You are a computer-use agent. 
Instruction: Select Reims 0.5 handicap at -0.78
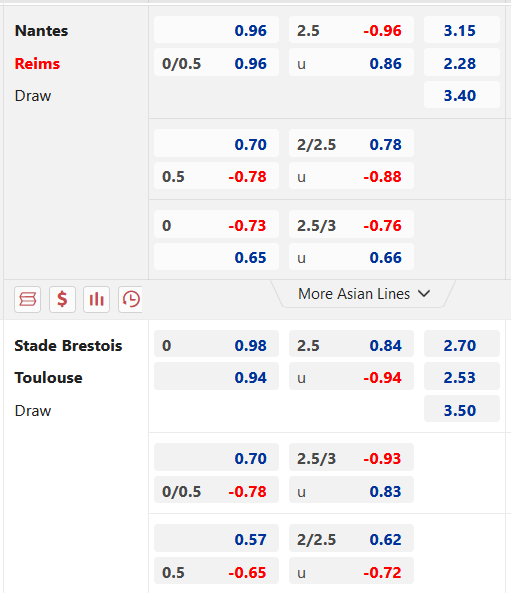coord(216,176)
